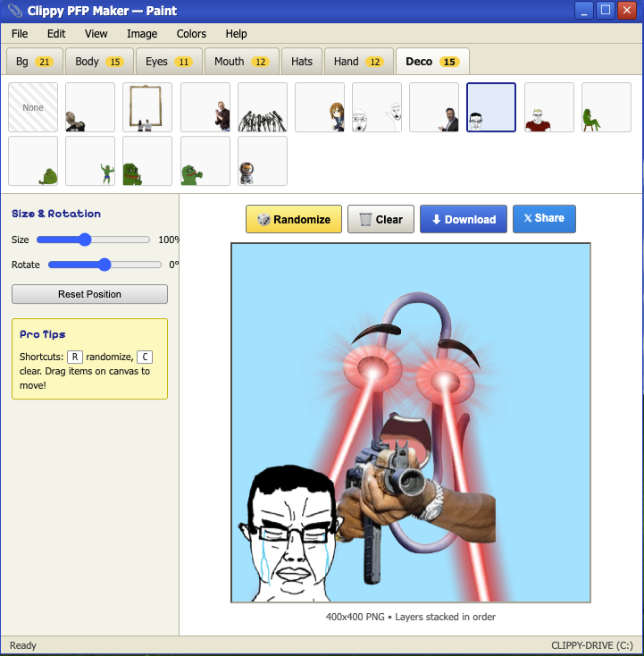Click Reset Position button

tap(89, 294)
